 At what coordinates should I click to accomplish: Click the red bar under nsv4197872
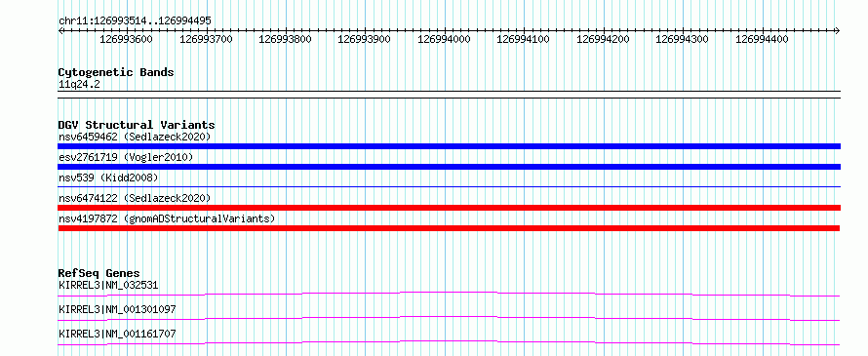[449, 228]
